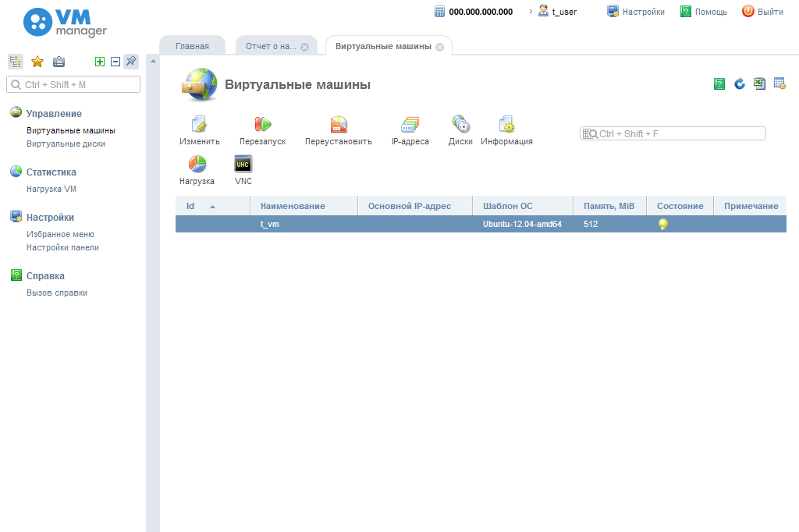Image resolution: width=799 pixels, height=532 pixels.
Task: Open the IP-адреса icon
Action: pyautogui.click(x=410, y=124)
